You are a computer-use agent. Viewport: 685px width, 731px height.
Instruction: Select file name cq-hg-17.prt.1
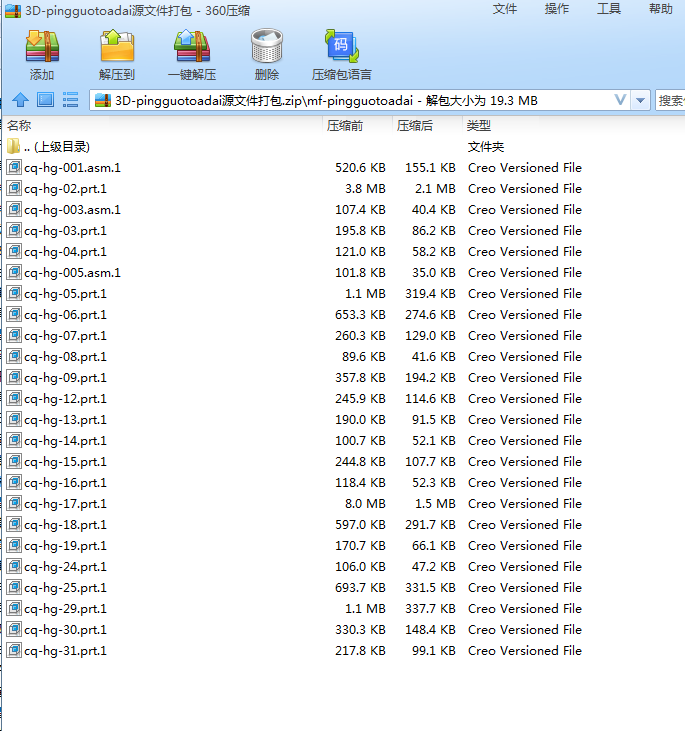tap(65, 504)
